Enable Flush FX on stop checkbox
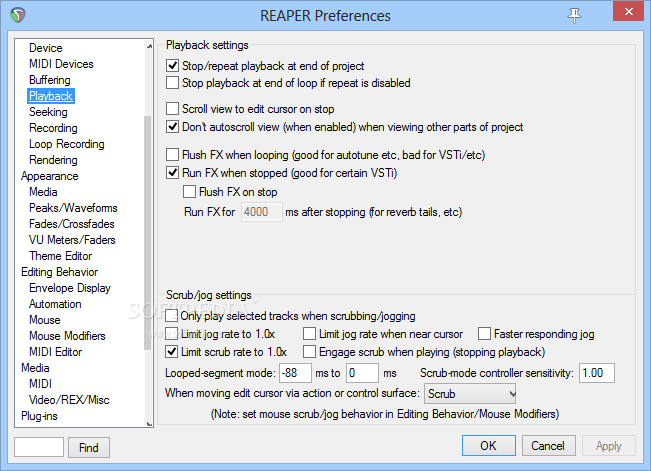The width and height of the screenshot is (651, 471). tap(189, 191)
